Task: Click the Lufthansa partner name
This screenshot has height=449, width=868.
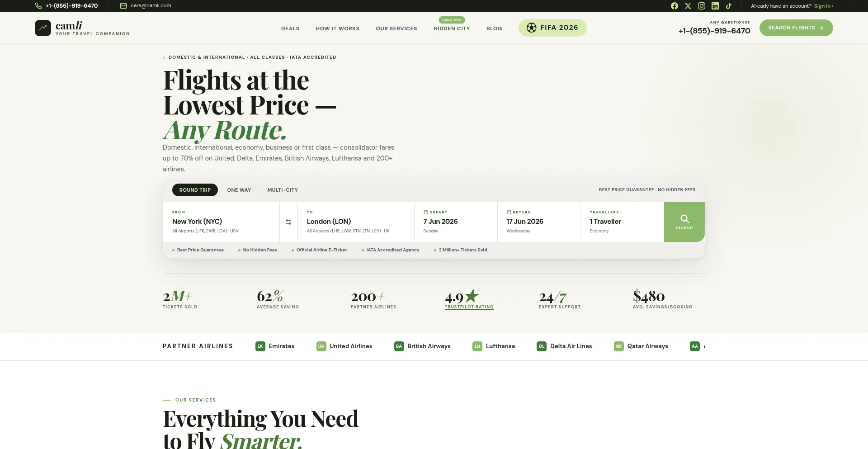Action: click(500, 346)
